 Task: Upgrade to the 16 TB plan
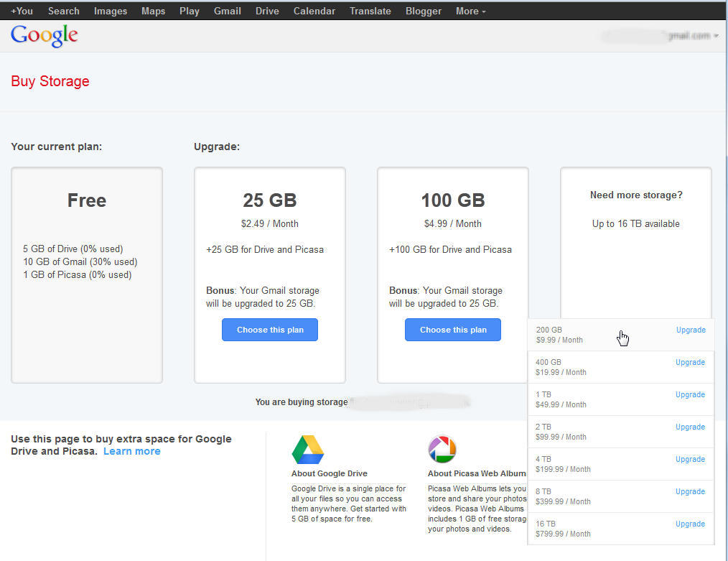(690, 524)
